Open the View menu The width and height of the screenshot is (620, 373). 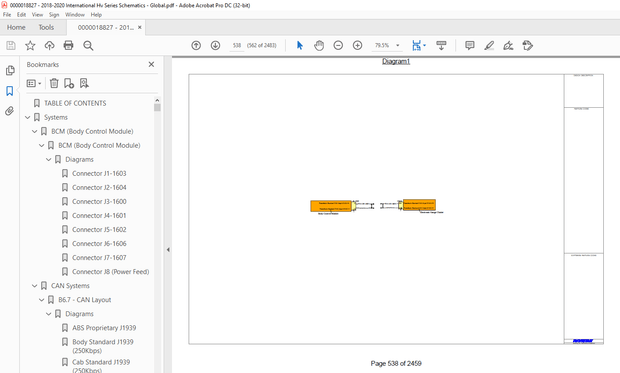point(37,15)
